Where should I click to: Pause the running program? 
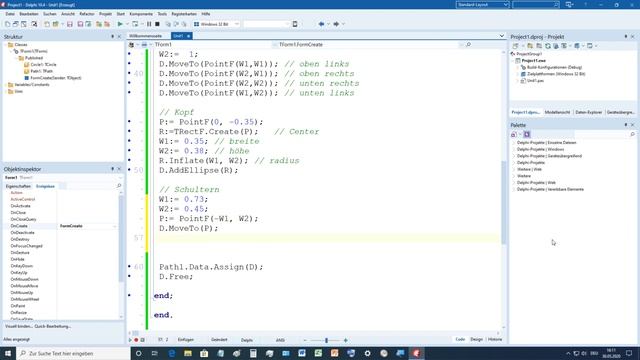(x=149, y=24)
